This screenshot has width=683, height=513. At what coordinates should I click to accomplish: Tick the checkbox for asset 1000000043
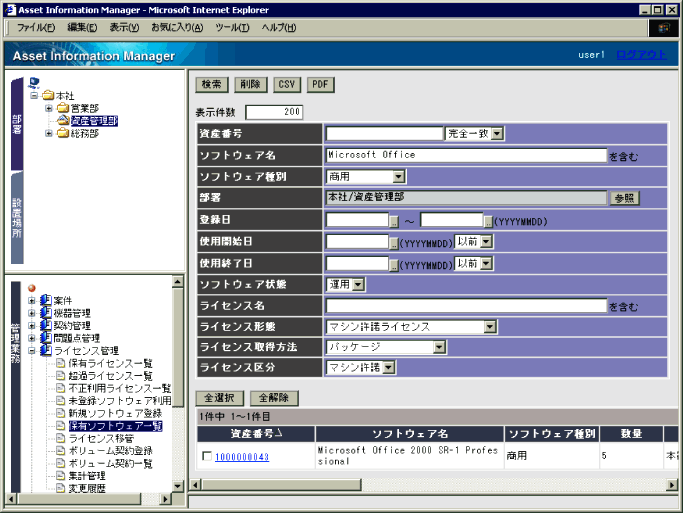coord(207,456)
